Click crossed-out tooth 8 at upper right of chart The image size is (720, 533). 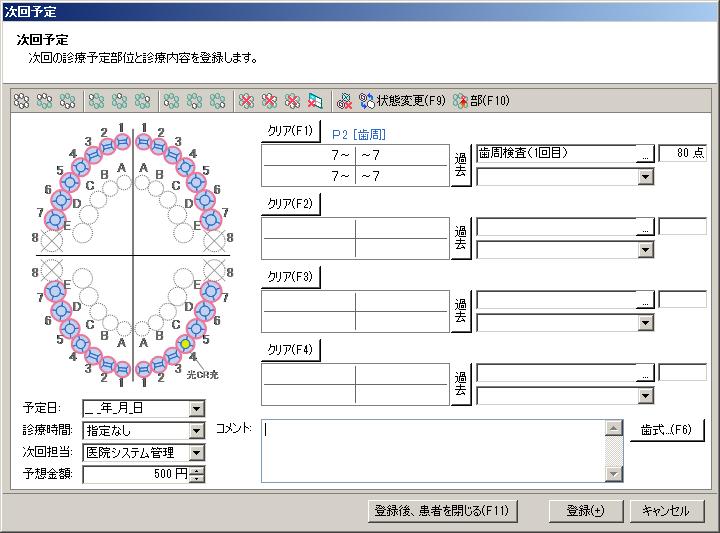pos(214,241)
